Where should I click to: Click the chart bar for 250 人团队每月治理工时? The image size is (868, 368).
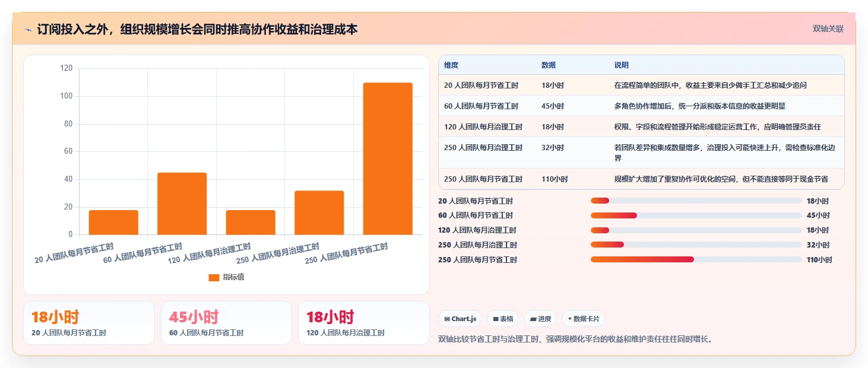[319, 212]
